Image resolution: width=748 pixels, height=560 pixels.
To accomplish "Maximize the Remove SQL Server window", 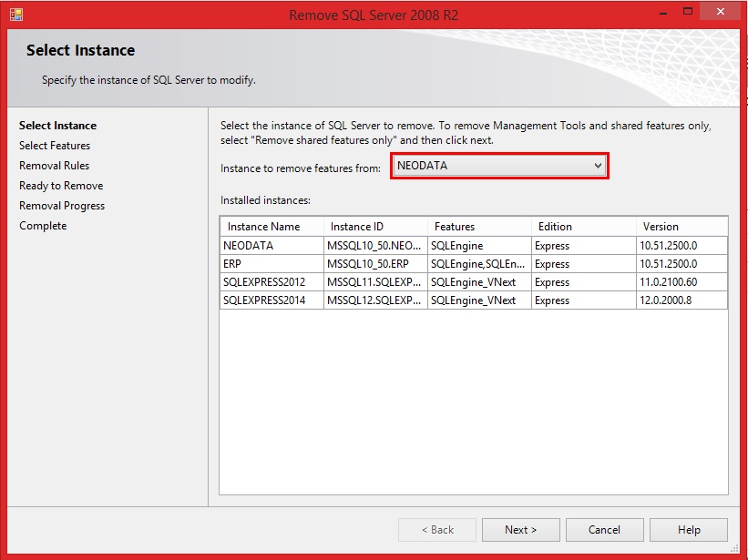I will pos(688,12).
